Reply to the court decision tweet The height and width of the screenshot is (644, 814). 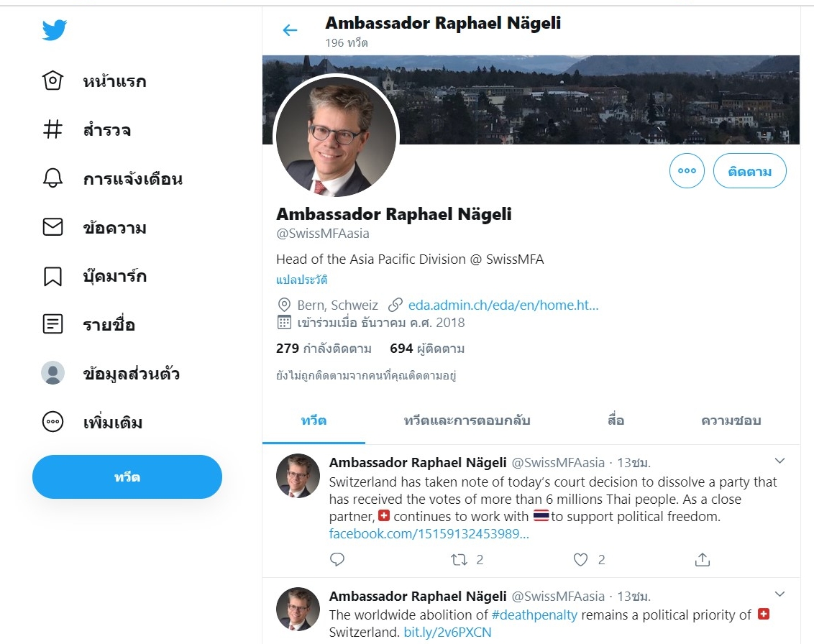pyautogui.click(x=337, y=559)
